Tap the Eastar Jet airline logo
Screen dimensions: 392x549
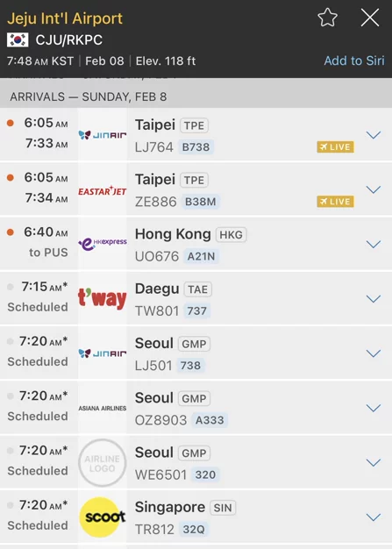click(x=103, y=191)
